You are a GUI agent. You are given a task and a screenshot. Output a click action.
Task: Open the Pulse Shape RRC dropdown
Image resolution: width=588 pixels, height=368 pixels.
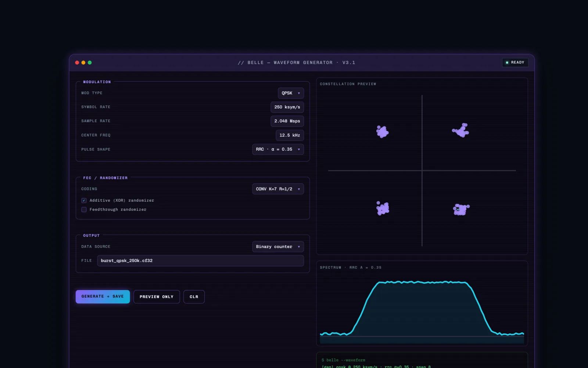tap(278, 149)
